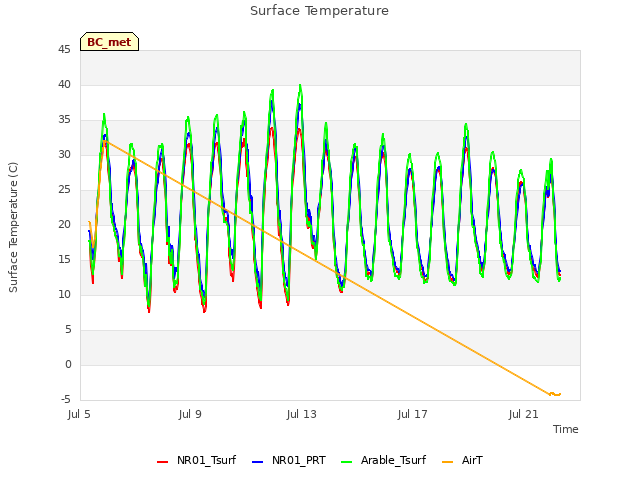Click the 25 y-axis tick label
Image resolution: width=640 pixels, height=480 pixels.
64,189
